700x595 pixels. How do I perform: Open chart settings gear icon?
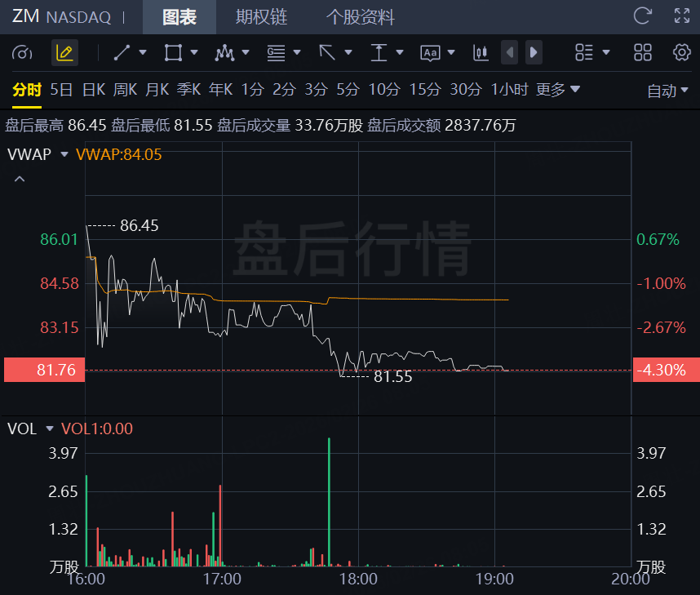681,53
